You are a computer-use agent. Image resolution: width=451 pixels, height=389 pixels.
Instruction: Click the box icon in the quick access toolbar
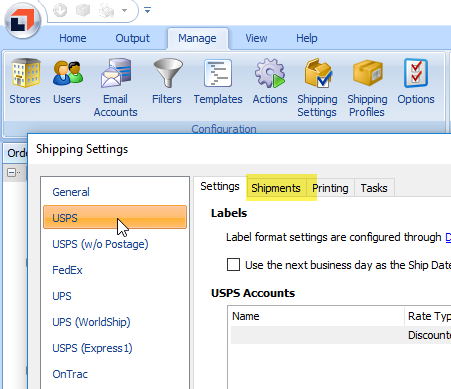[x=83, y=10]
